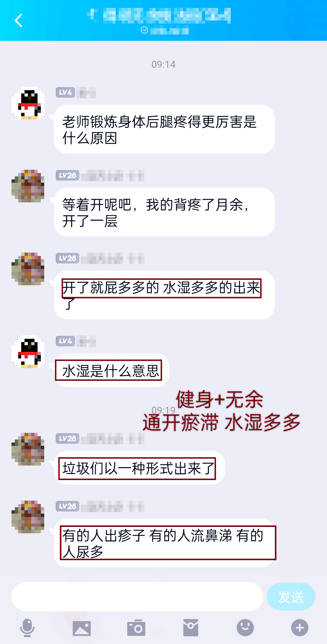Expand the status chevron under the title
The image size is (327, 644).
coord(144,30)
